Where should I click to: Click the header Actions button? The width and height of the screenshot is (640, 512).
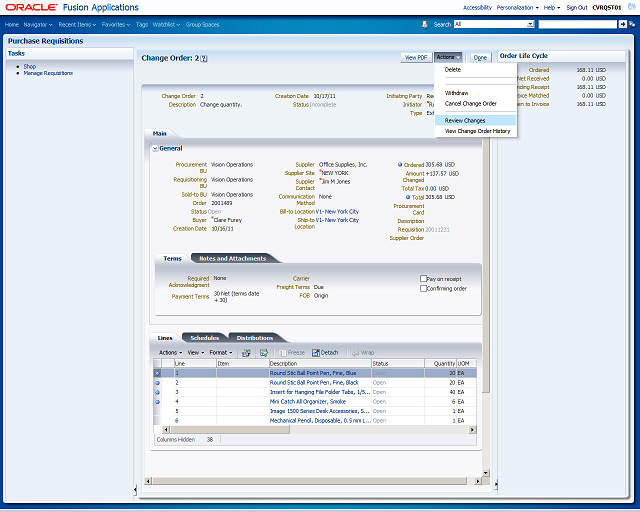448,57
